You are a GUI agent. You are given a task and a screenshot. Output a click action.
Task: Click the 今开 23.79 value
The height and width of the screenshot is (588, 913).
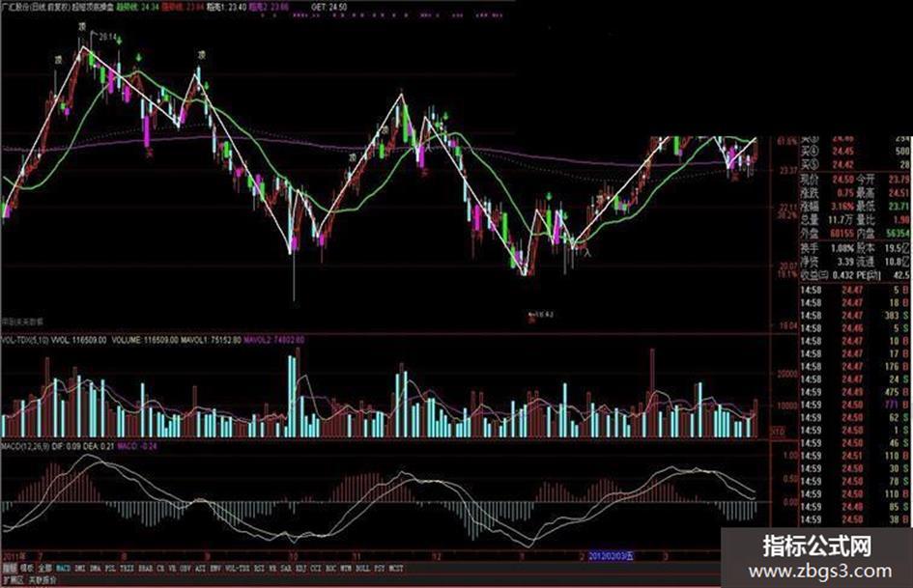click(899, 179)
